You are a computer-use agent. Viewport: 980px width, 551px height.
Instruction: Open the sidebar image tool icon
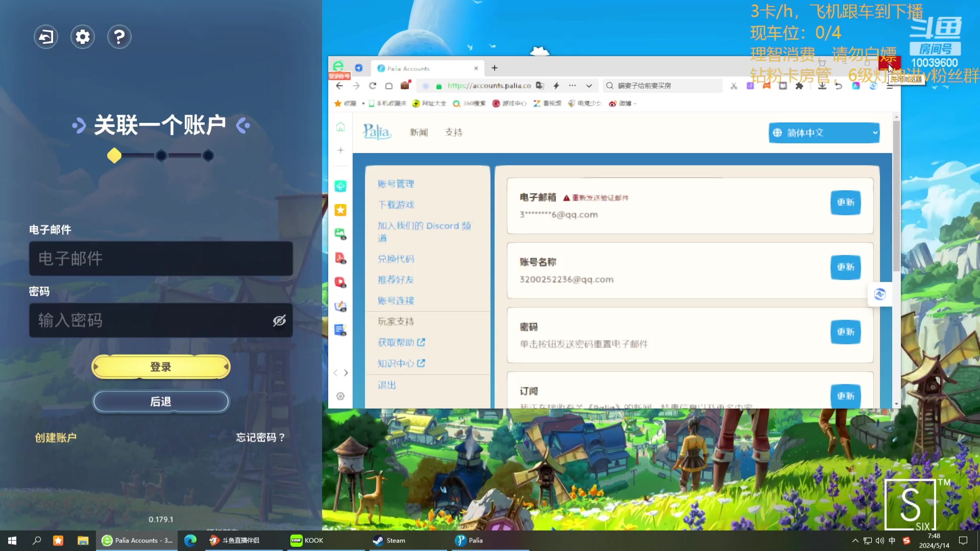340,234
